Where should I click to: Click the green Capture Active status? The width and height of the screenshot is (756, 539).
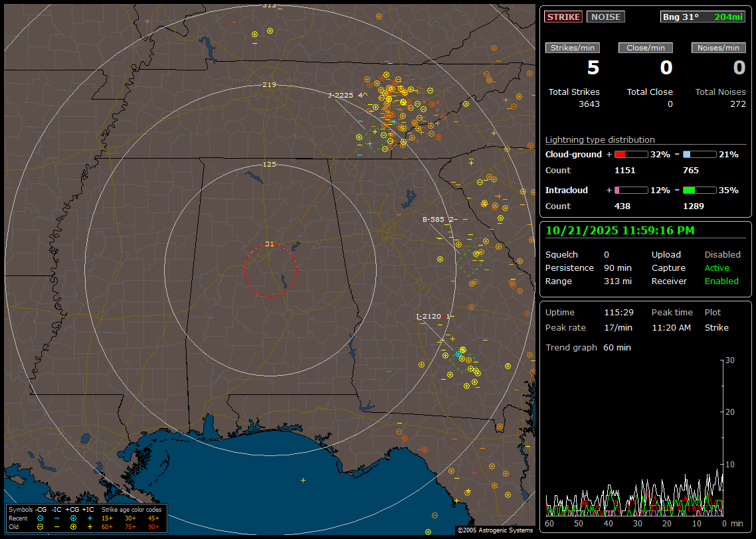[717, 268]
